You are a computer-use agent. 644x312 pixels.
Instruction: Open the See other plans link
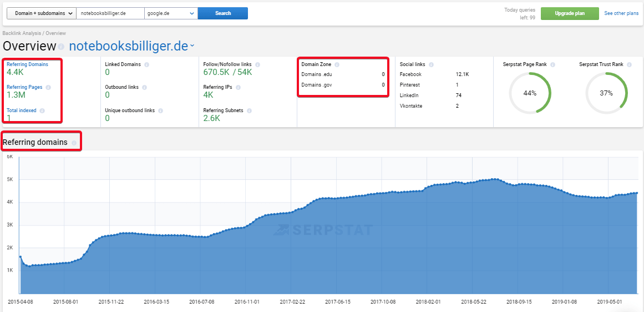(621, 13)
